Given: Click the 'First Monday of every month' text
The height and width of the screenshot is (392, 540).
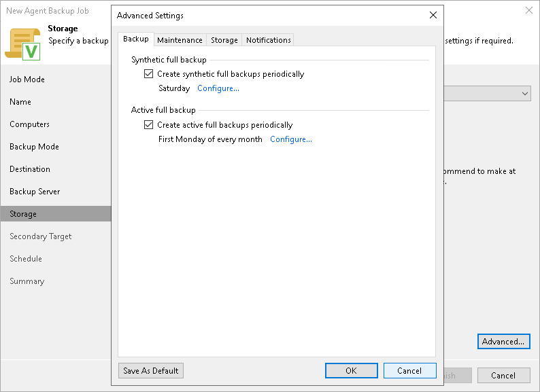Looking at the screenshot, I should click(x=210, y=139).
